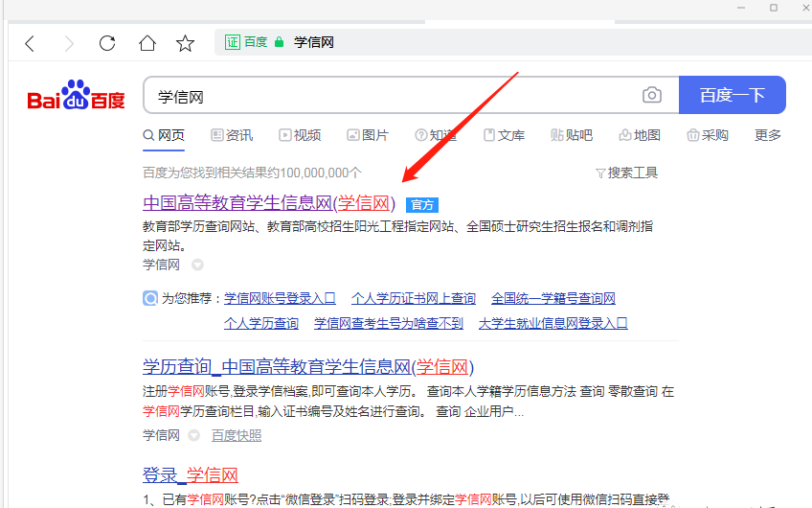812x508 pixels.
Task: Click the Baidu logo
Action: [x=76, y=96]
